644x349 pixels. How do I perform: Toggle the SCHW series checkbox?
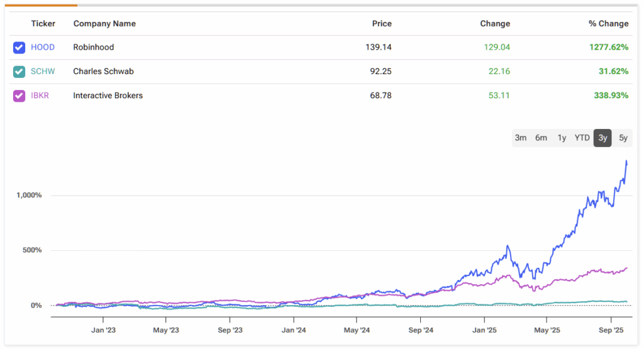point(19,72)
